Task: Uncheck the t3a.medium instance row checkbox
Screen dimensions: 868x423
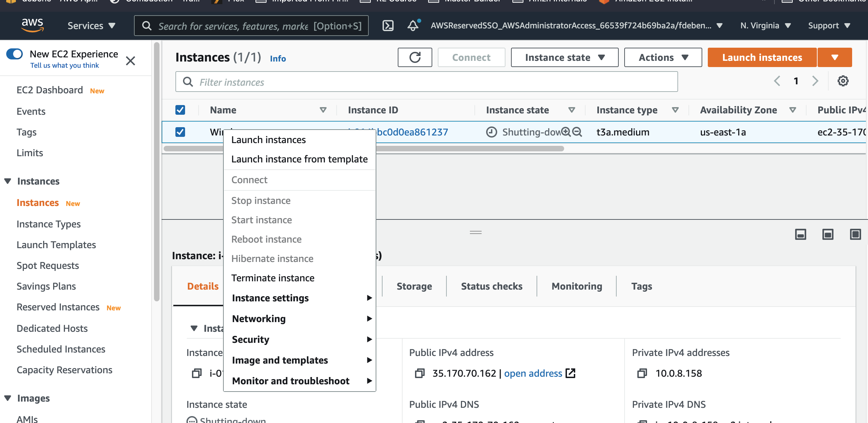Action: [x=180, y=132]
